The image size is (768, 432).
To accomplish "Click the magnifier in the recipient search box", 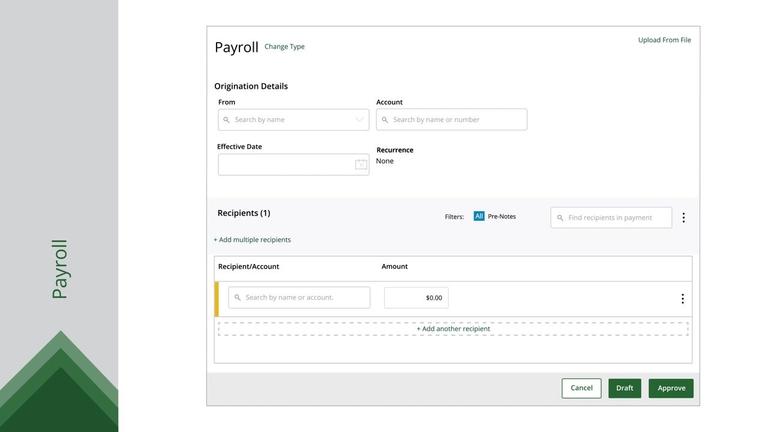I will click(x=238, y=298).
